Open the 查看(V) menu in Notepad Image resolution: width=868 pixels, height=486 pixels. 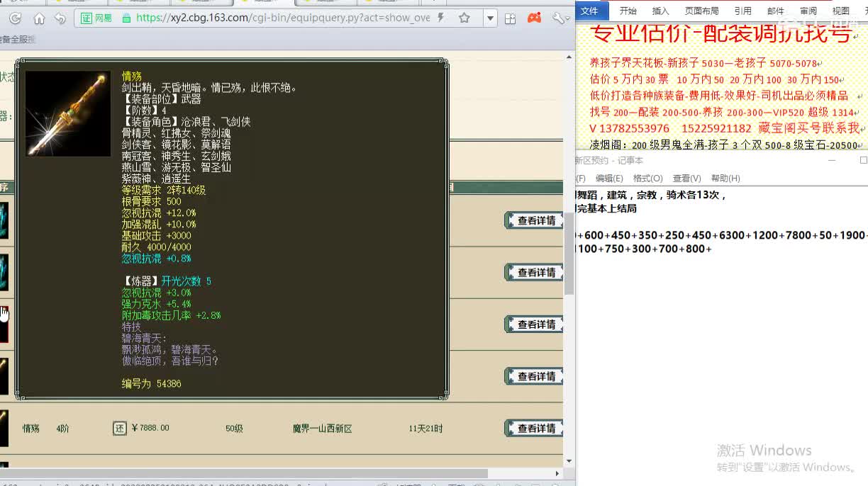tap(686, 179)
